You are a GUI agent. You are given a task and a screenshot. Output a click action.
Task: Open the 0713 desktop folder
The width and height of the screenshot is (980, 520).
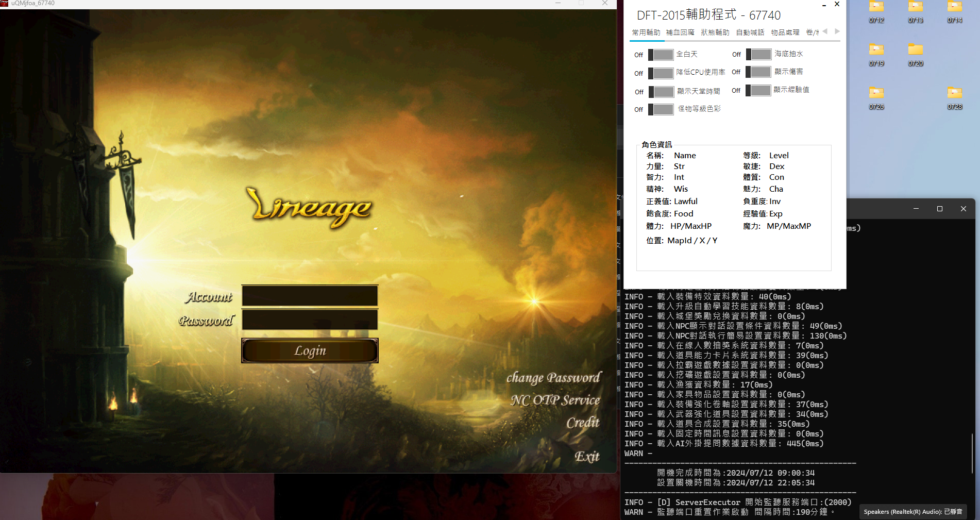pyautogui.click(x=916, y=12)
